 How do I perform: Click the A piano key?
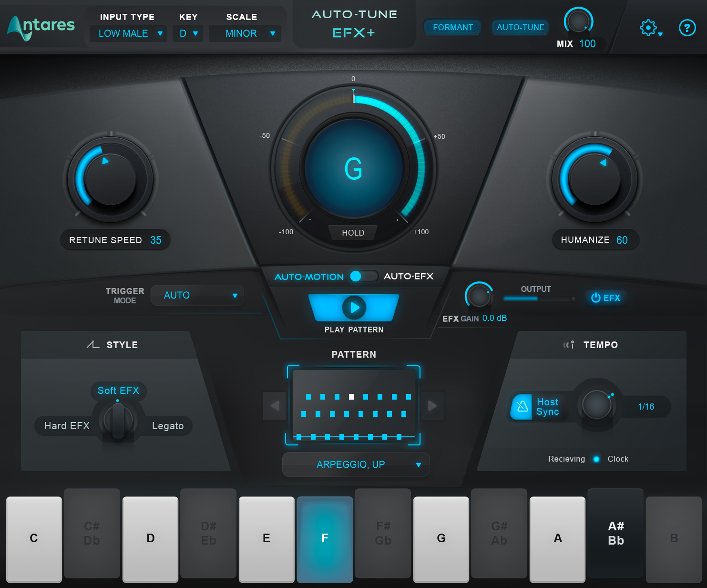(x=557, y=539)
